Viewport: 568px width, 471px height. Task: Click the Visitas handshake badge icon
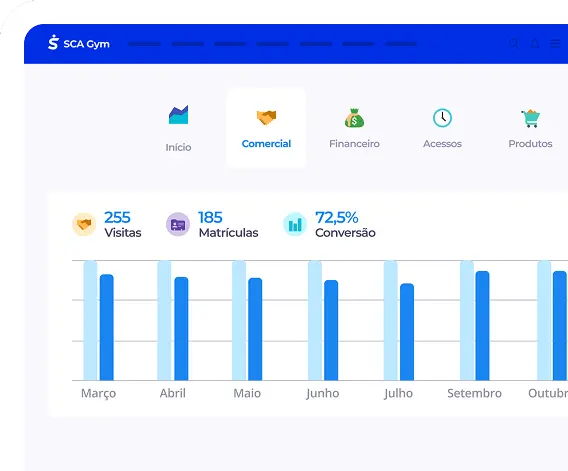click(x=84, y=224)
